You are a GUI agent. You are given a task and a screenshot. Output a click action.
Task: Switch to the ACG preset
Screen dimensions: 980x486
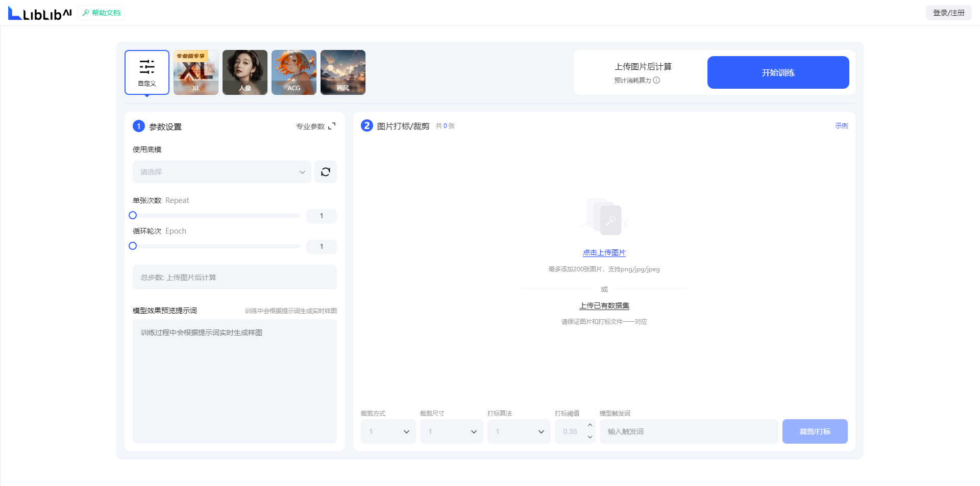[x=294, y=72]
